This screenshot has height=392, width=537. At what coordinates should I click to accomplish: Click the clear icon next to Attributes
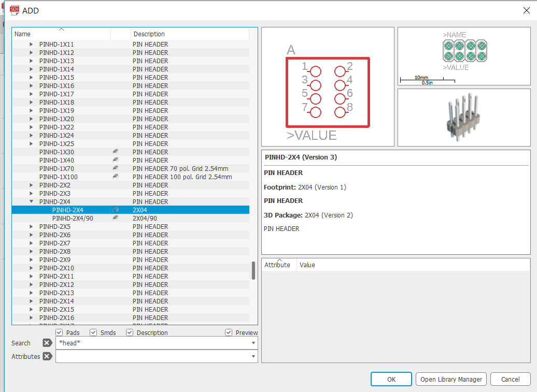point(47,356)
